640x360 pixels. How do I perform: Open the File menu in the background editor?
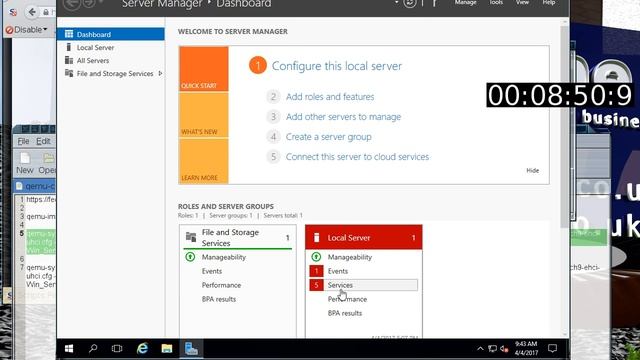(23, 141)
